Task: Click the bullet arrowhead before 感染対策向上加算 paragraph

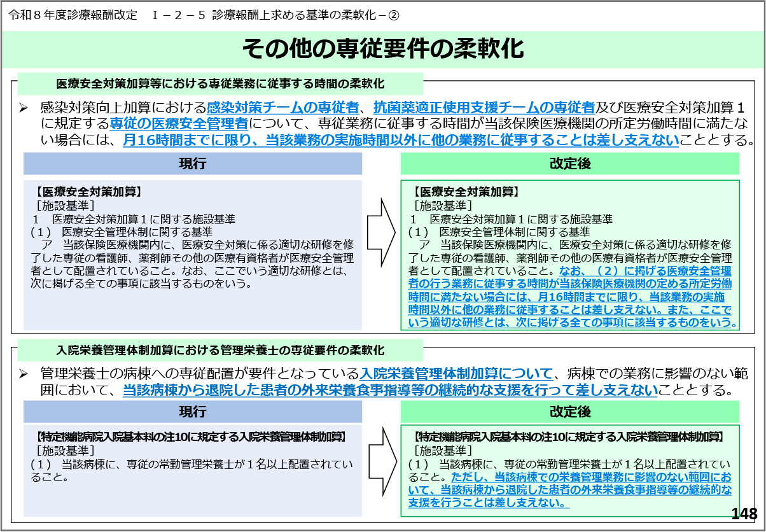Action: pyautogui.click(x=24, y=108)
